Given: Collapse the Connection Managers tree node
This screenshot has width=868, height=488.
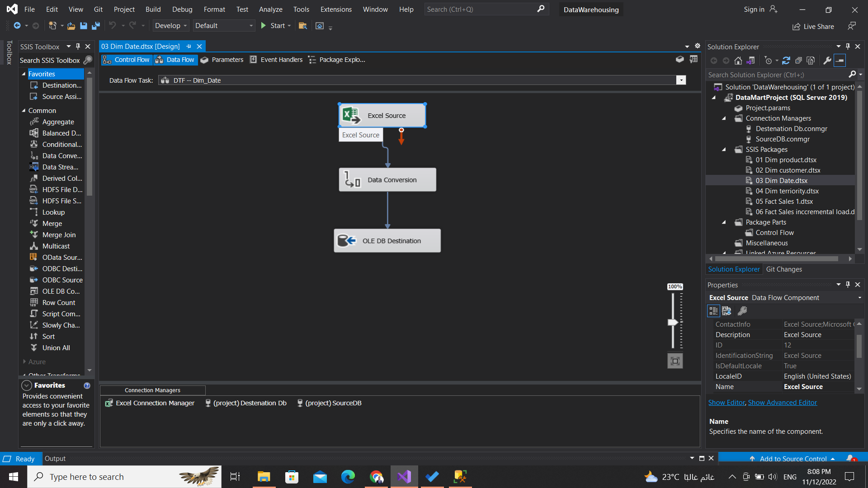Looking at the screenshot, I should click(x=723, y=118).
